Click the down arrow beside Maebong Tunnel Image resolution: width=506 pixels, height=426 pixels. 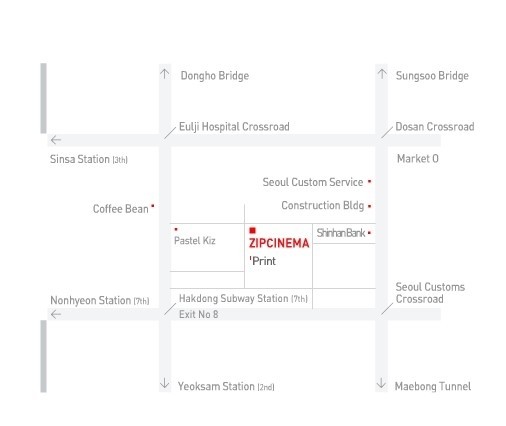(x=381, y=383)
